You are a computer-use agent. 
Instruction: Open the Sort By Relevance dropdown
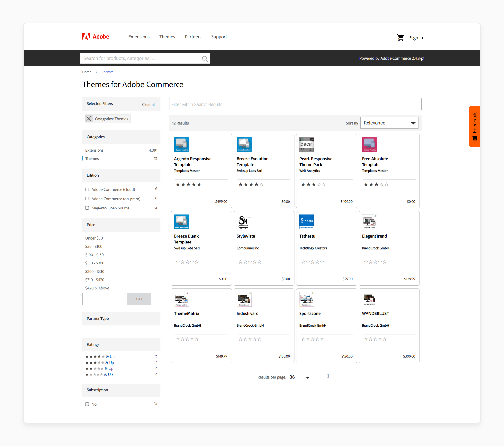coord(389,123)
